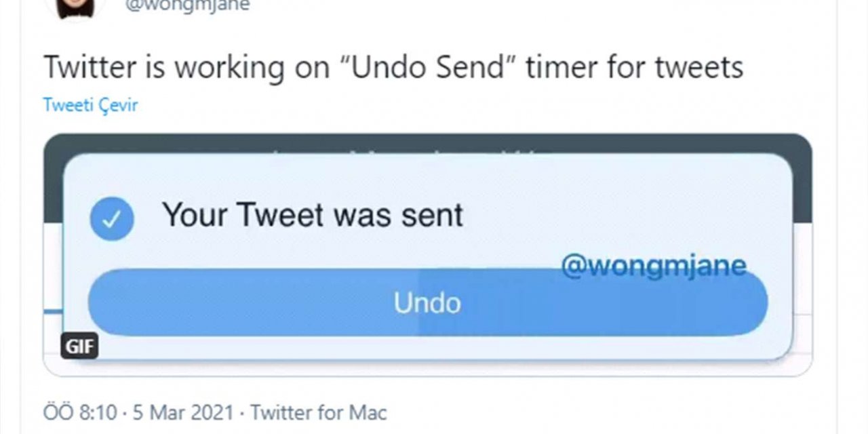Click the tweet text about the Undo Send timer
Viewport: 868px width, 434px height.
click(393, 67)
